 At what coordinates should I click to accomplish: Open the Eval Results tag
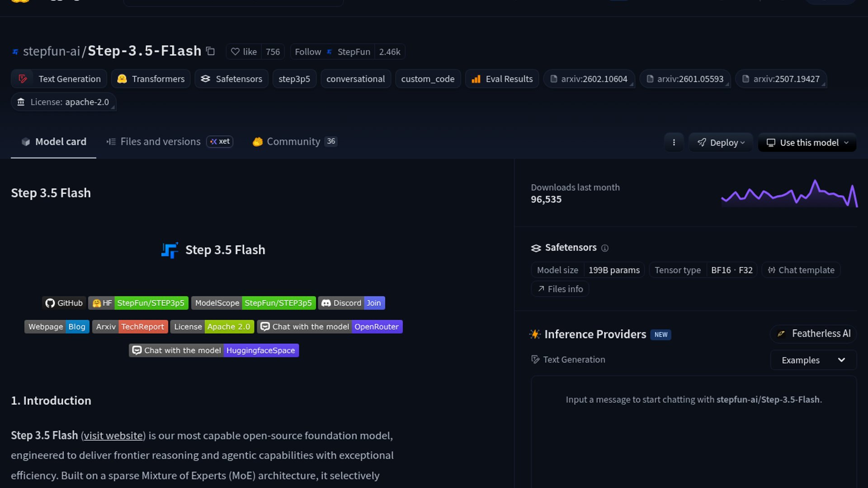coord(502,79)
